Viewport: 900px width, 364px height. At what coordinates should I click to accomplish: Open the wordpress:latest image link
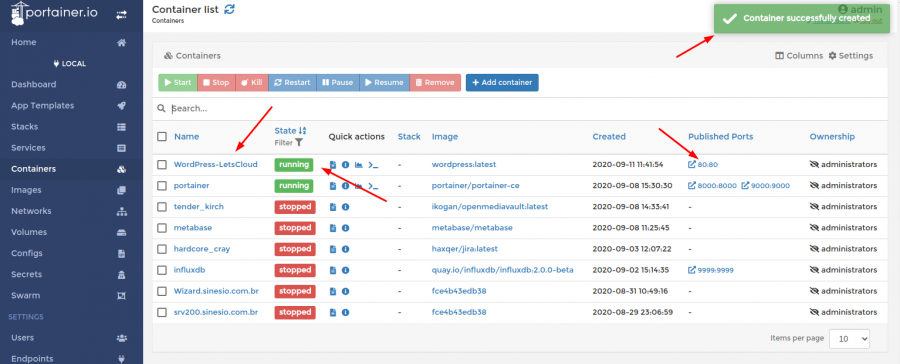click(464, 165)
